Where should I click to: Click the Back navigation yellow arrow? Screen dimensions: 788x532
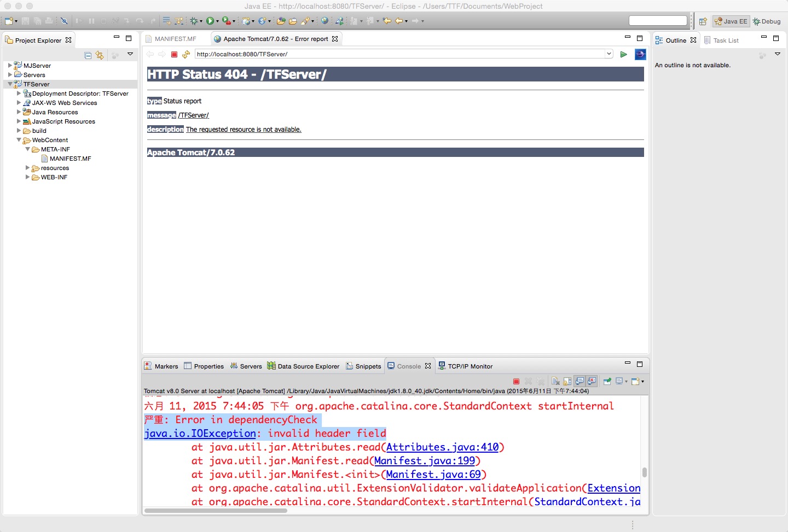pos(399,21)
